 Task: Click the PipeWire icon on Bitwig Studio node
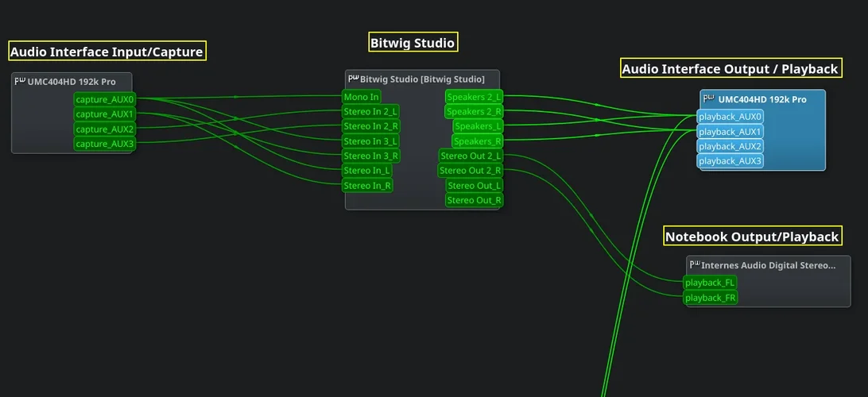coord(353,79)
